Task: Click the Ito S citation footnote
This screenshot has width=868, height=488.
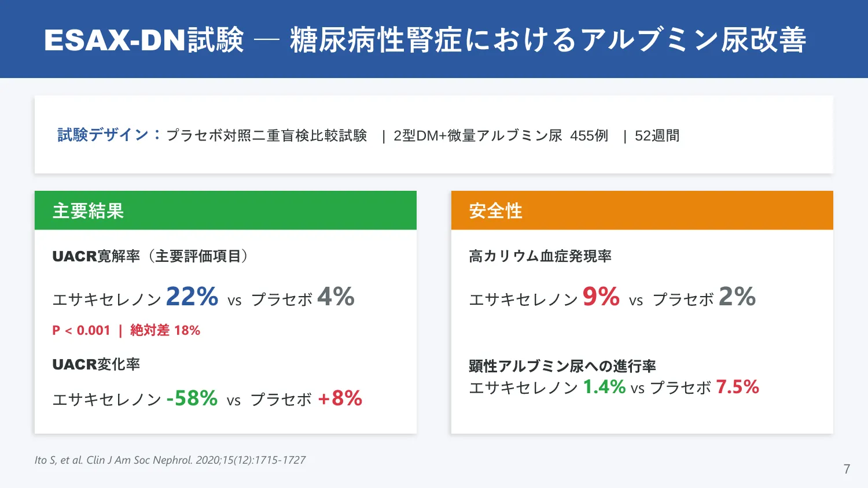Action: click(170, 460)
